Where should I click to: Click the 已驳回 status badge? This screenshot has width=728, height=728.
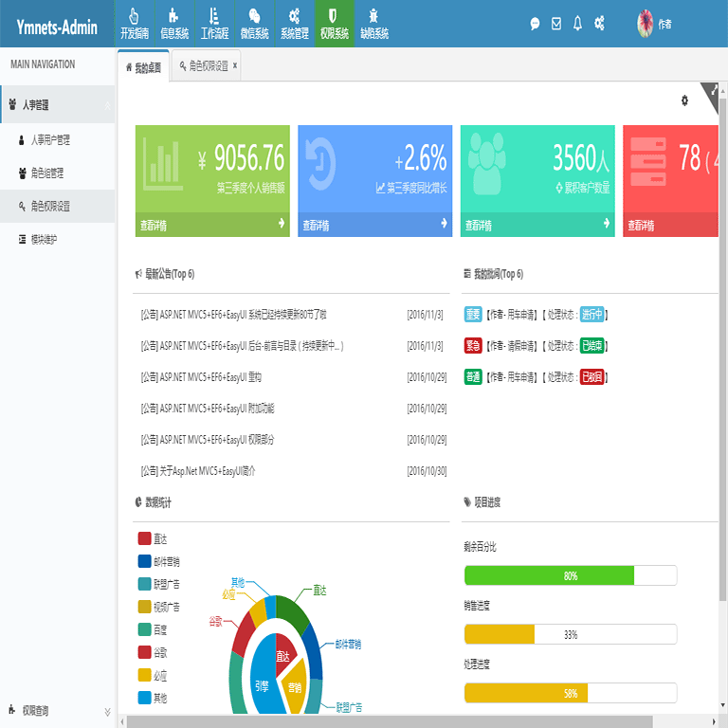point(591,376)
